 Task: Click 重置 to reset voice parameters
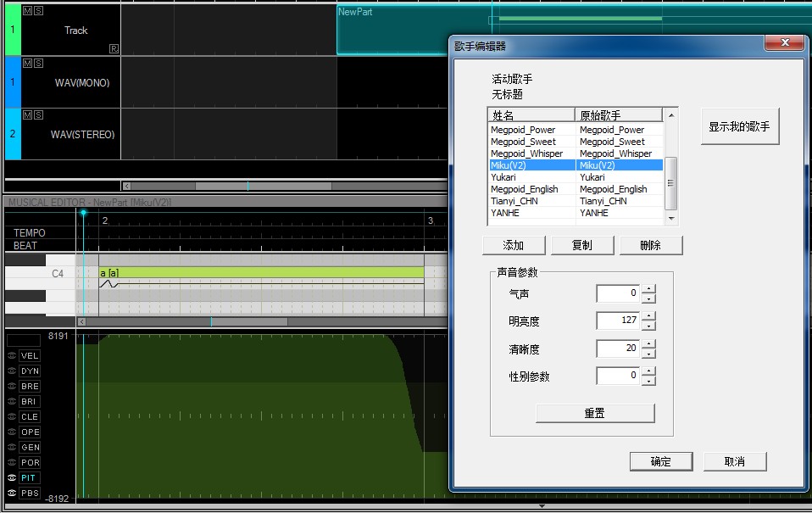point(595,413)
